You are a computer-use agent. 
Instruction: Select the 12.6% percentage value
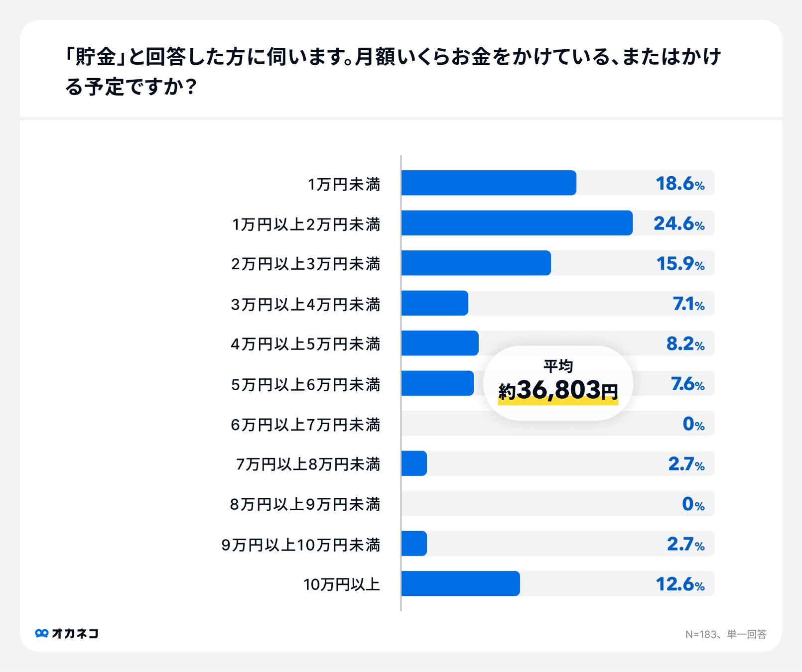(679, 584)
